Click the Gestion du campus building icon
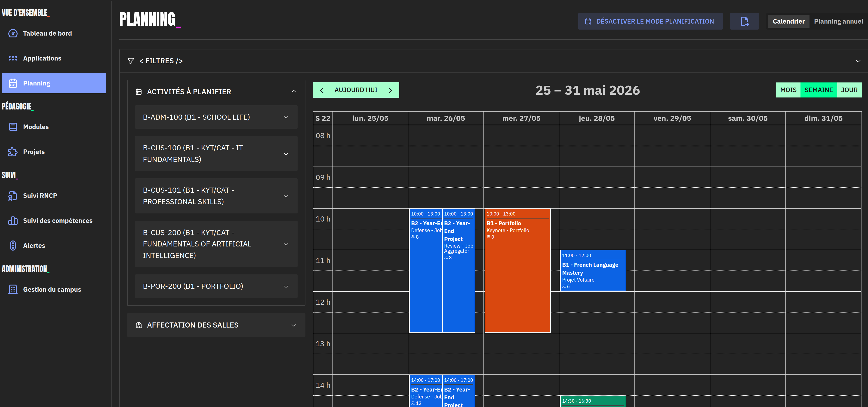Image resolution: width=868 pixels, height=407 pixels. point(13,289)
